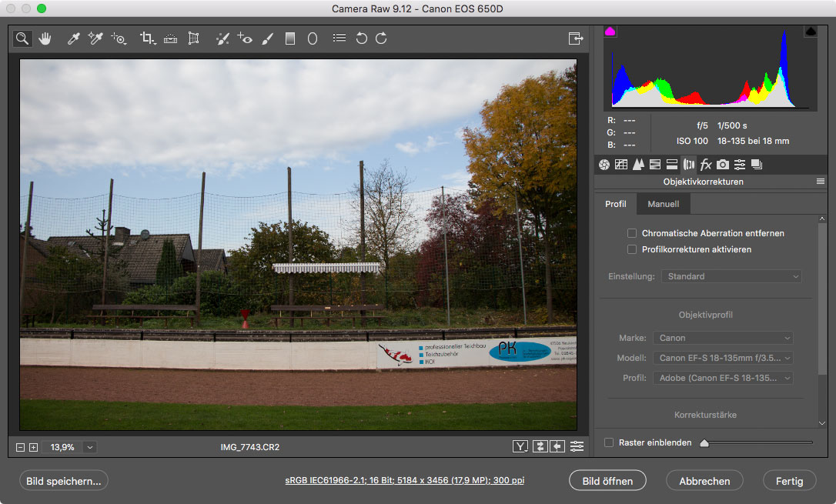
Task: Open the Objektivkorrekturen panel menu
Action: [821, 182]
